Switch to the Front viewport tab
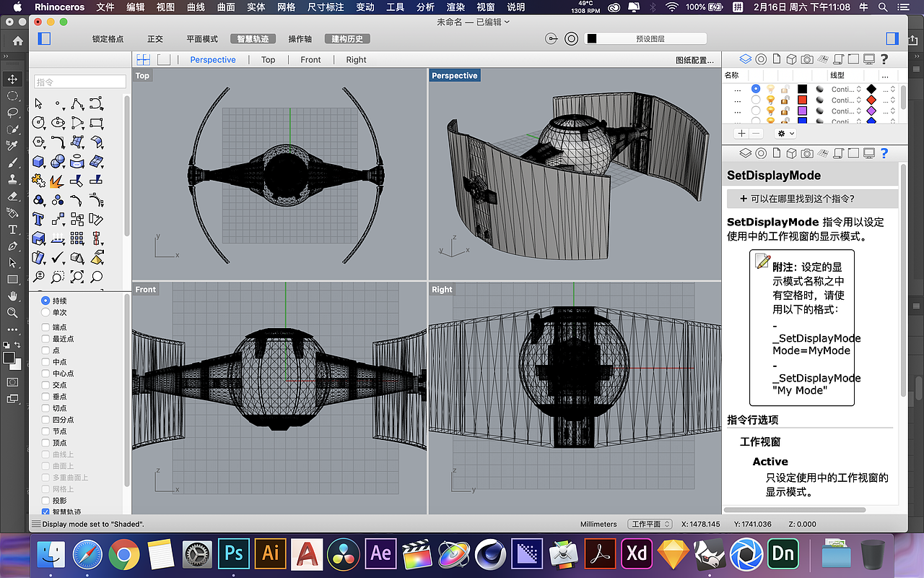924x578 pixels. tap(311, 60)
